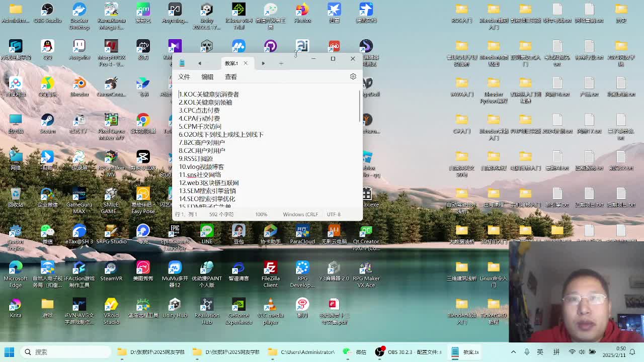Select the Google Chrome (谷歌浏览器) icon
644x362 pixels.
point(143,124)
